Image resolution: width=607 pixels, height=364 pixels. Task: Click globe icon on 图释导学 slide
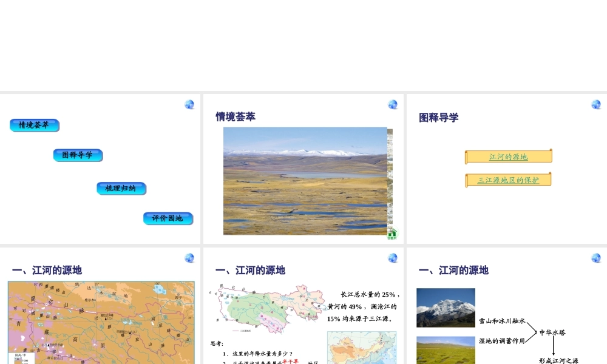pyautogui.click(x=596, y=104)
